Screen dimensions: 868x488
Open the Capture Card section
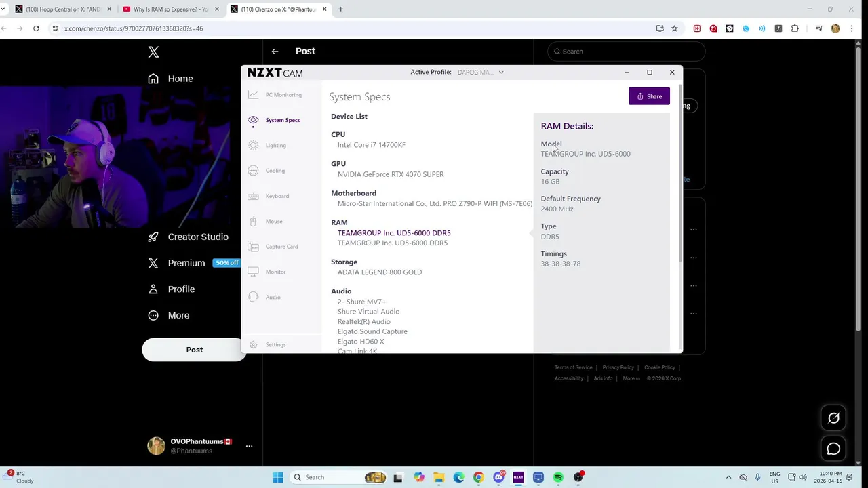(273, 247)
